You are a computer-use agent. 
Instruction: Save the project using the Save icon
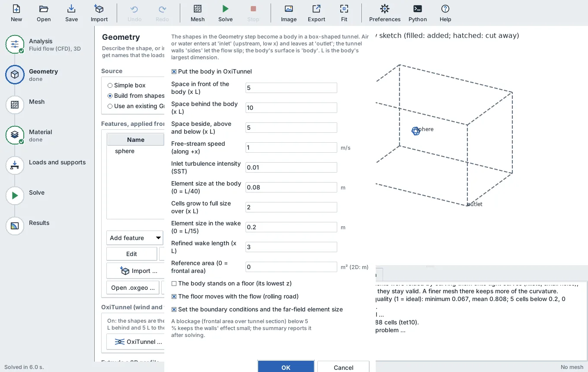[x=71, y=13]
